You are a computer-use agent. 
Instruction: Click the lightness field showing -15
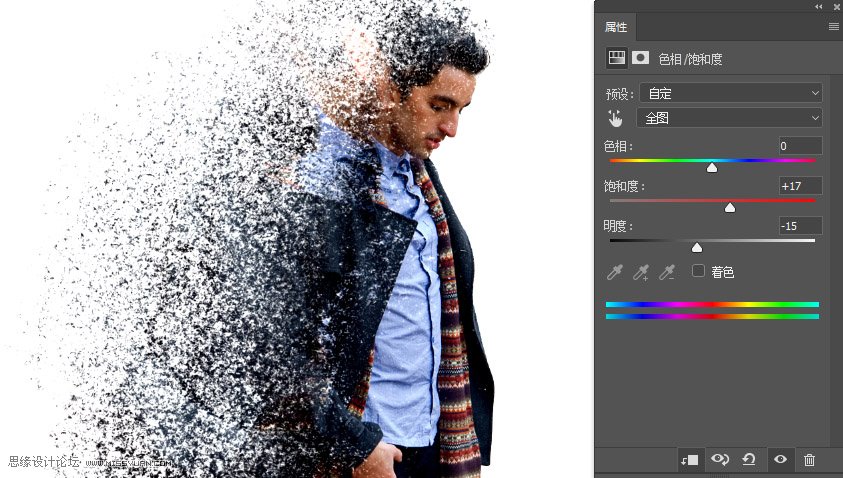click(x=800, y=226)
